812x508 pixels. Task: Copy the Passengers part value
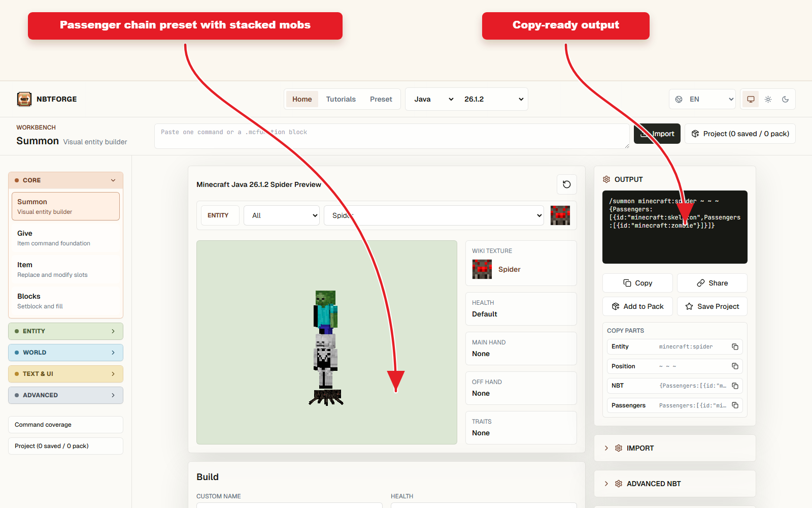pos(735,405)
